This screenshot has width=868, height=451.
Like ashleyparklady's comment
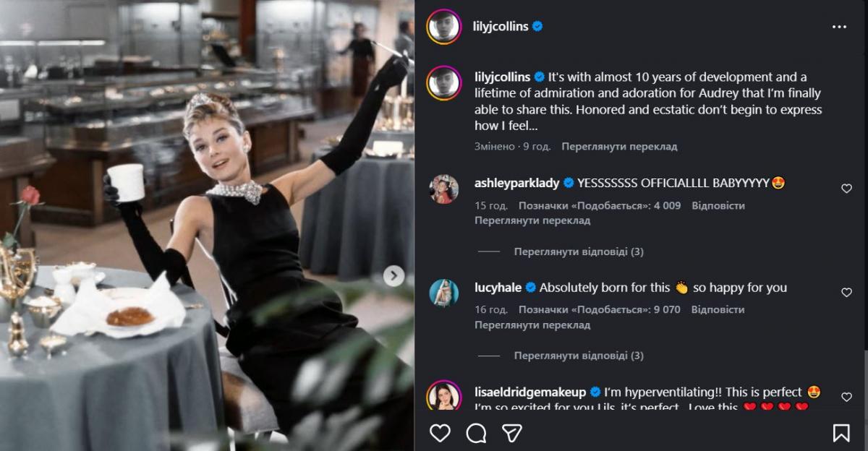tap(846, 189)
